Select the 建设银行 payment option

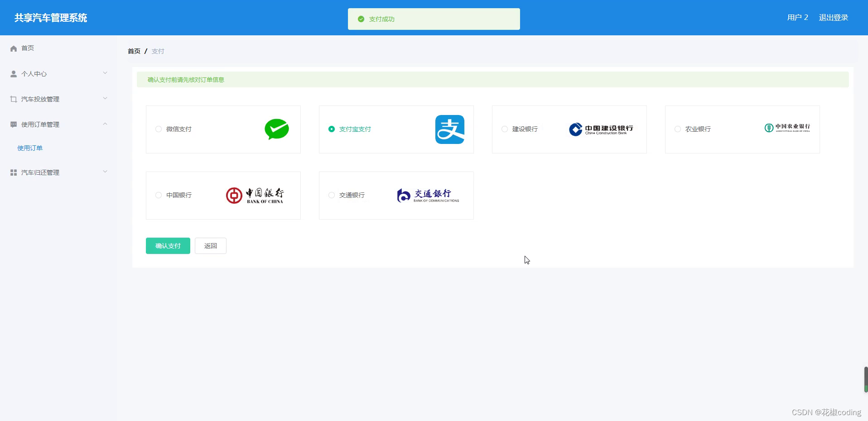[504, 129]
